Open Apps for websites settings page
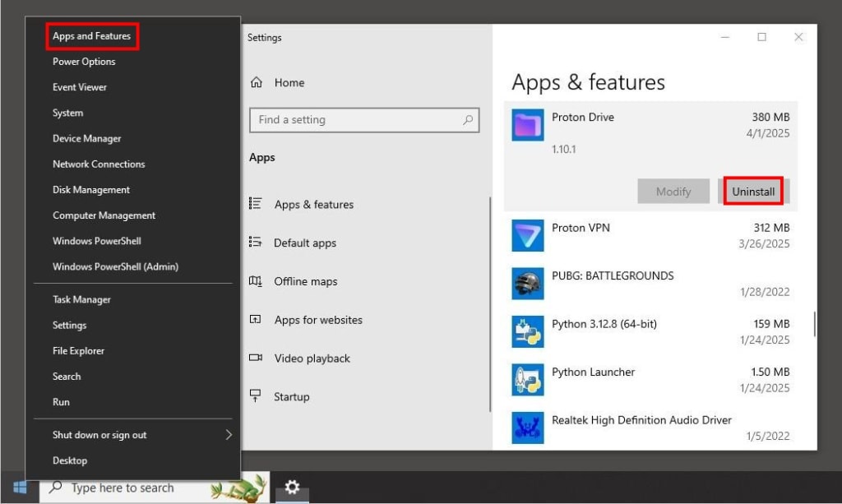Viewport: 842px width, 504px height. click(318, 320)
